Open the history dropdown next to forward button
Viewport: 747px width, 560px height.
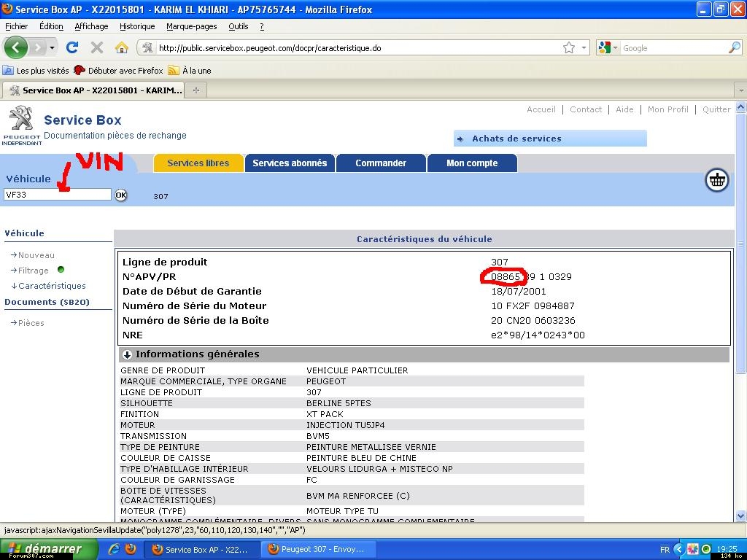(52, 47)
